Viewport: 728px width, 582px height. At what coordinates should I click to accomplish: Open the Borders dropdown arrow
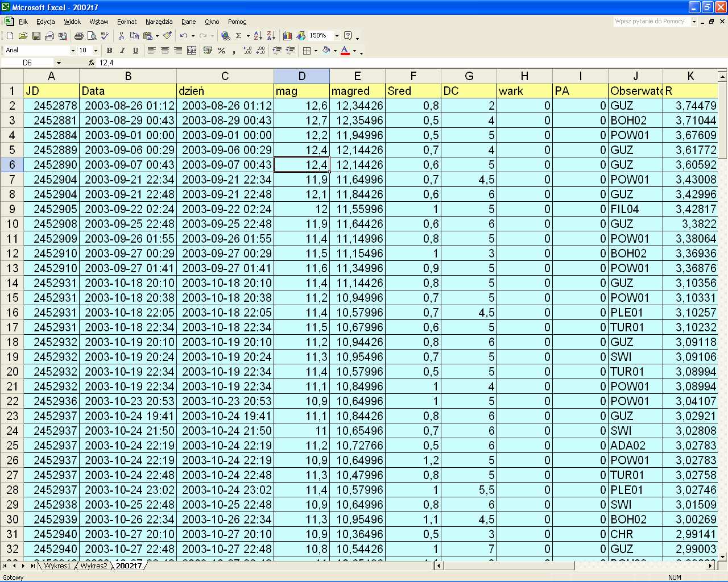click(316, 51)
